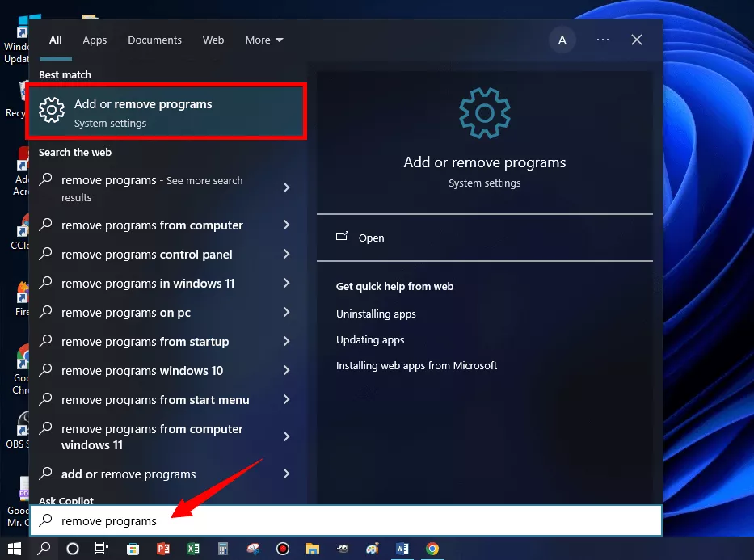754x560 pixels.
Task: Open the PowerPoint taskbar icon
Action: [162, 549]
